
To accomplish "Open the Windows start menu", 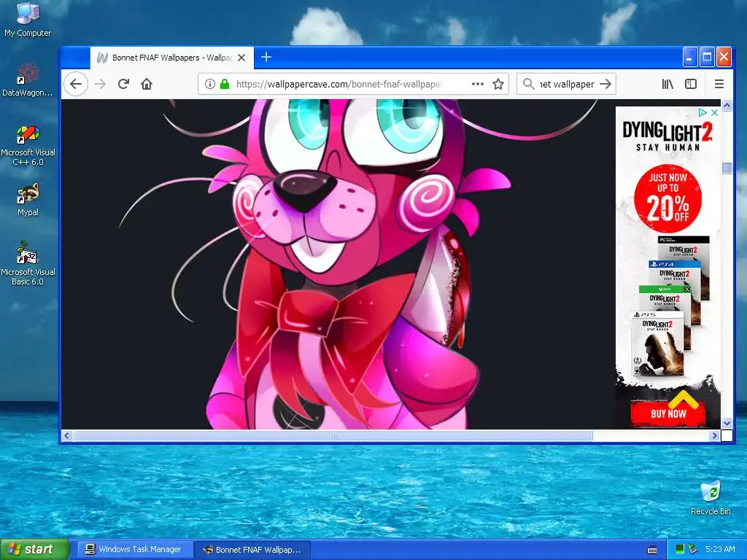I will point(34,549).
